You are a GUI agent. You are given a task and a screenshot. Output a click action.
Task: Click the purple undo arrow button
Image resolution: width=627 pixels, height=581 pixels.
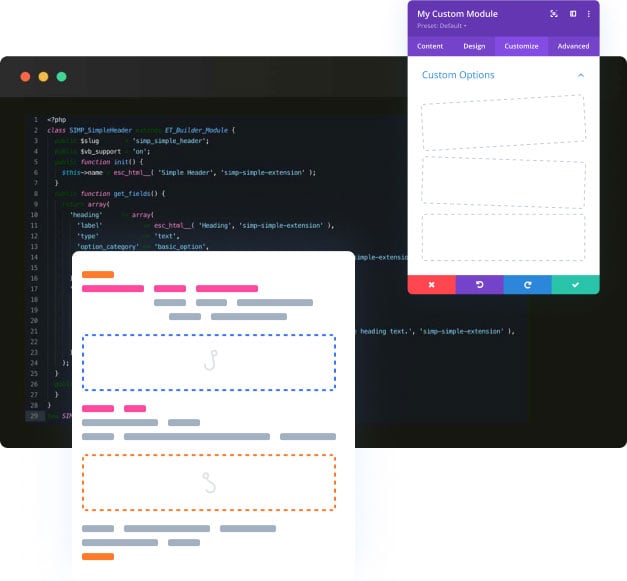tap(480, 285)
